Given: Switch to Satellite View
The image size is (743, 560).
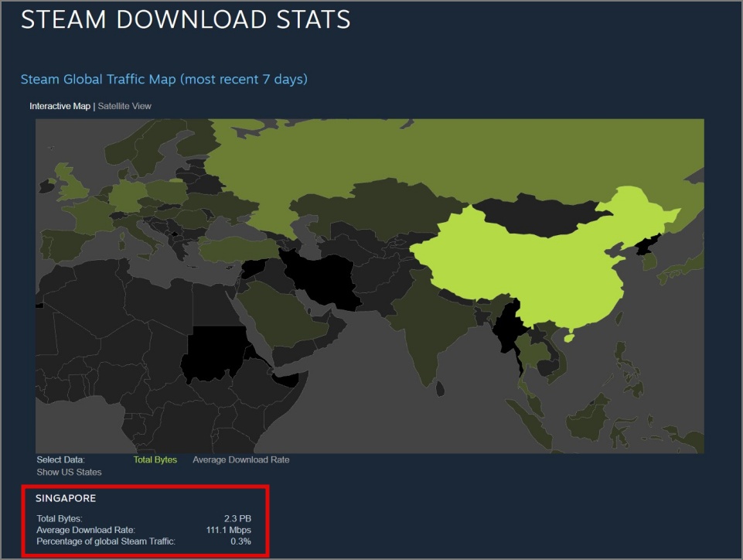Looking at the screenshot, I should pos(124,106).
